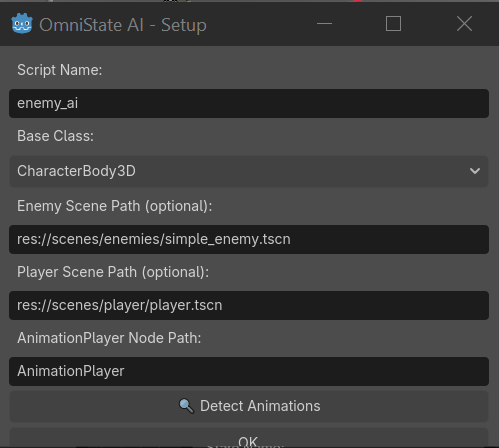This screenshot has height=448, width=499.
Task: Open the Base Class dropdown
Action: (249, 171)
